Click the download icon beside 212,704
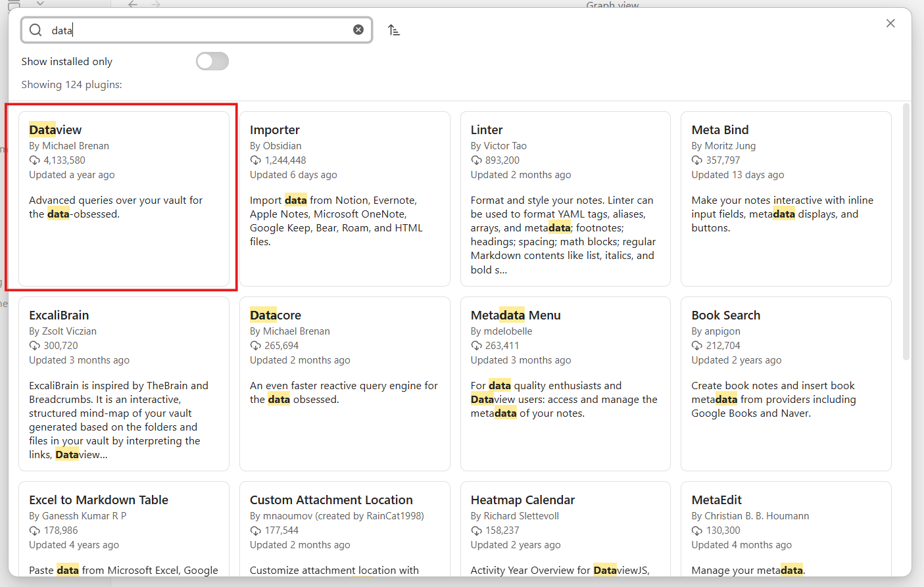The image size is (924, 587). point(697,346)
